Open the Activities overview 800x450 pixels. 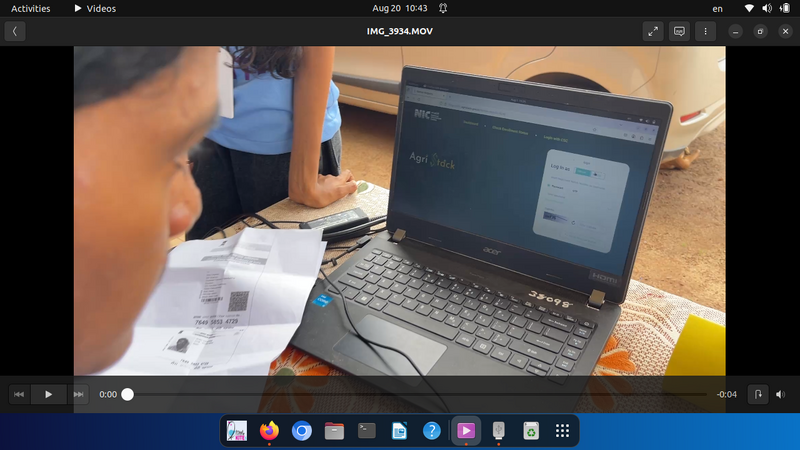coord(30,8)
